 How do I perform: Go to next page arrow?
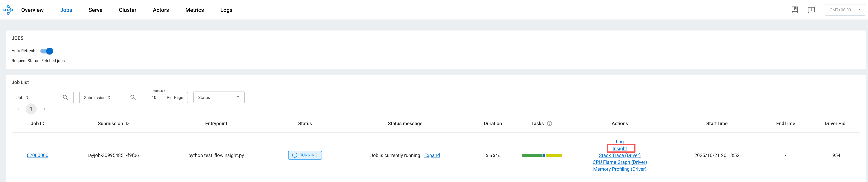pyautogui.click(x=44, y=109)
